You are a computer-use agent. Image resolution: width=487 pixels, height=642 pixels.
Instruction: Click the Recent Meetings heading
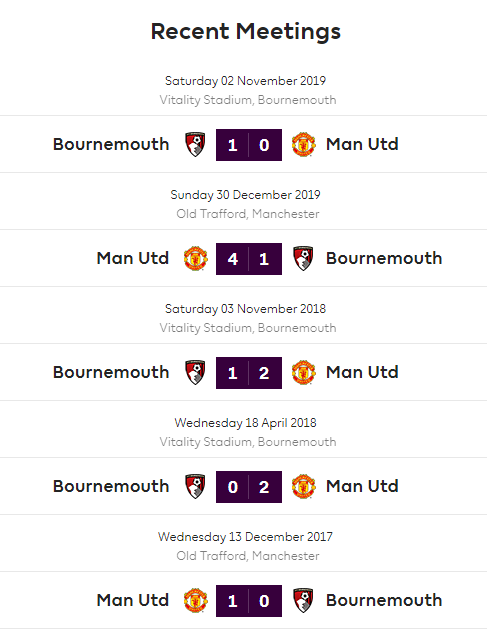tap(246, 32)
